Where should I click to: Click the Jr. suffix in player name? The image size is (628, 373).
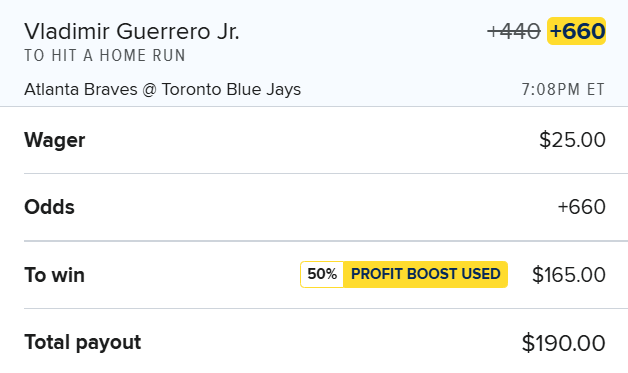(x=228, y=31)
